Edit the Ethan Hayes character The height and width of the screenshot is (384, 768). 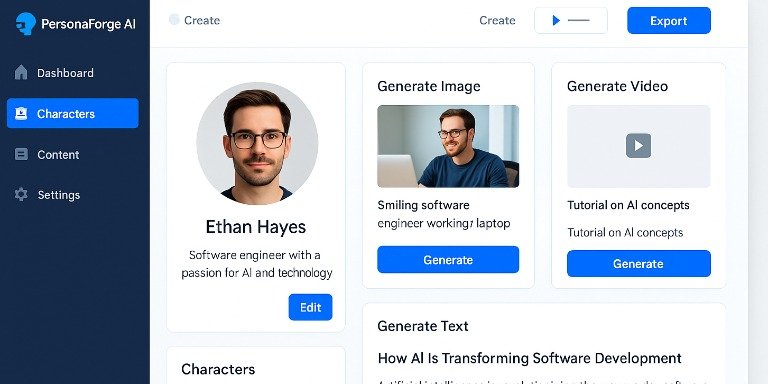coord(311,307)
